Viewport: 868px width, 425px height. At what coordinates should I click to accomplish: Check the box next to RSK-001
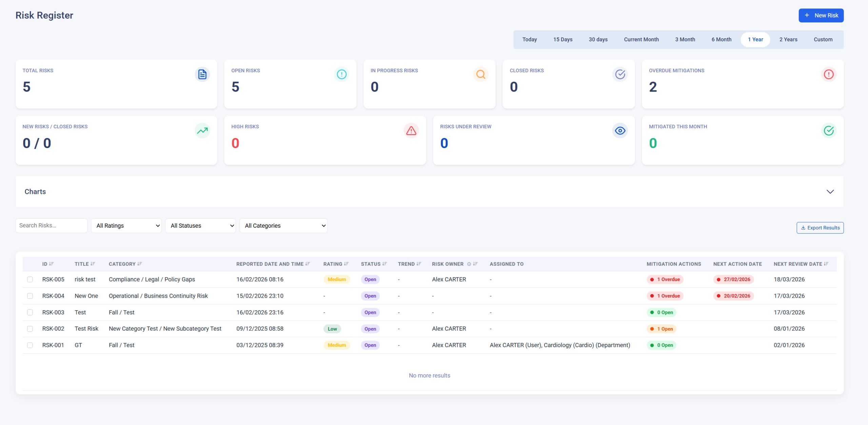pyautogui.click(x=30, y=345)
